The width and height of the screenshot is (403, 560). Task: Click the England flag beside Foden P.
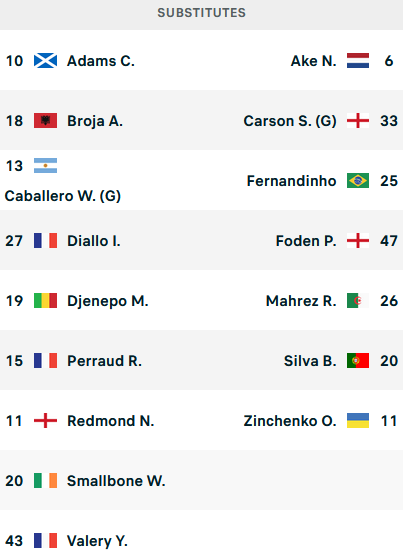[x=358, y=241]
